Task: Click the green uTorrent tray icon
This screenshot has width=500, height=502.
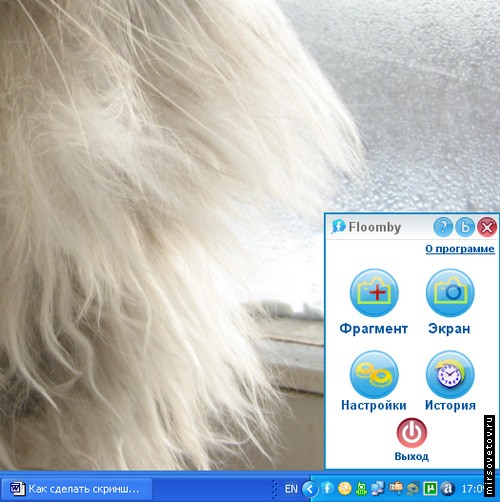Action: (x=430, y=489)
